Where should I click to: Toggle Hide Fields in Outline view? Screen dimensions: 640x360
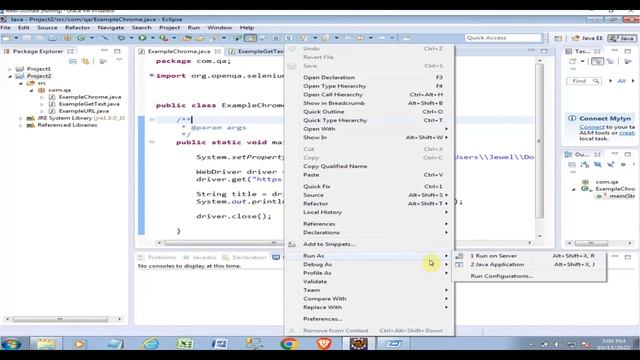[597, 164]
